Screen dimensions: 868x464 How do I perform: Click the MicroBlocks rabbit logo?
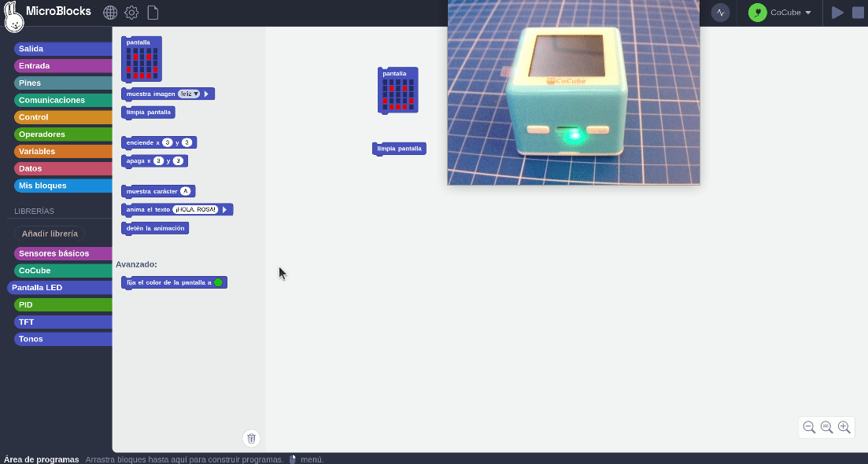click(x=14, y=17)
